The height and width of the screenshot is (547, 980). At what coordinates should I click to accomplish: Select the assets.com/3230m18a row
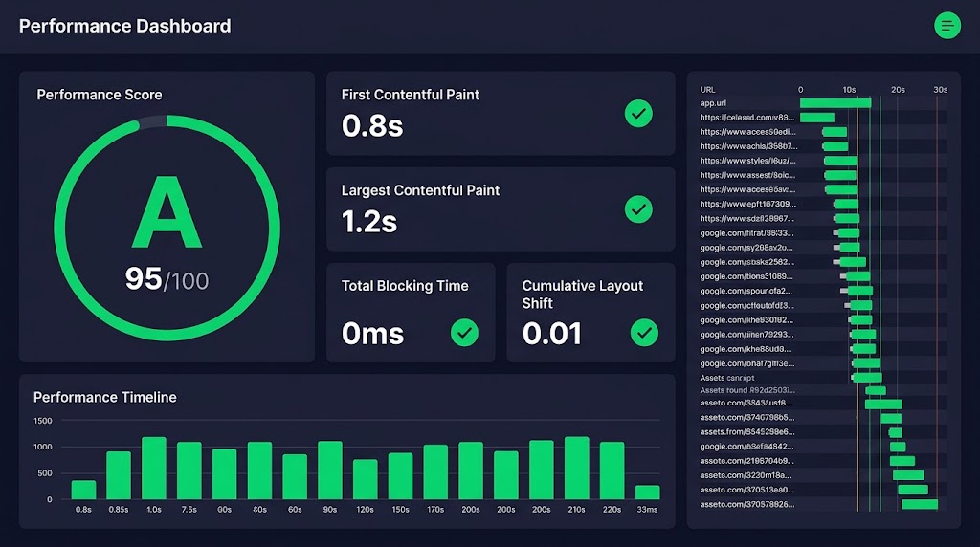point(823,475)
